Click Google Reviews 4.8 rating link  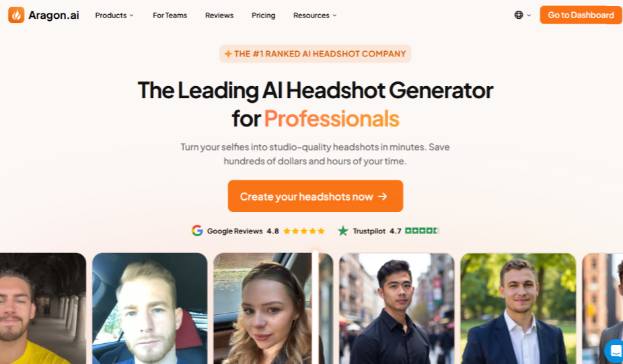coord(258,231)
